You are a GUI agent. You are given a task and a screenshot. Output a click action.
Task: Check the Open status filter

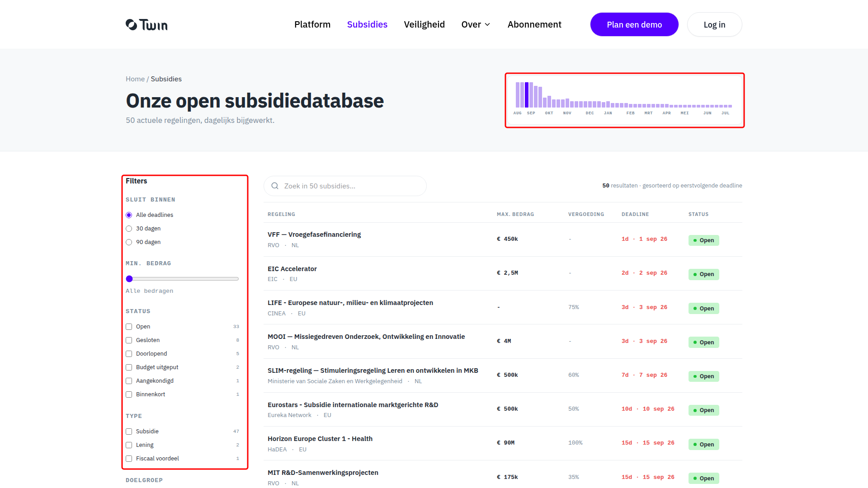click(x=129, y=327)
